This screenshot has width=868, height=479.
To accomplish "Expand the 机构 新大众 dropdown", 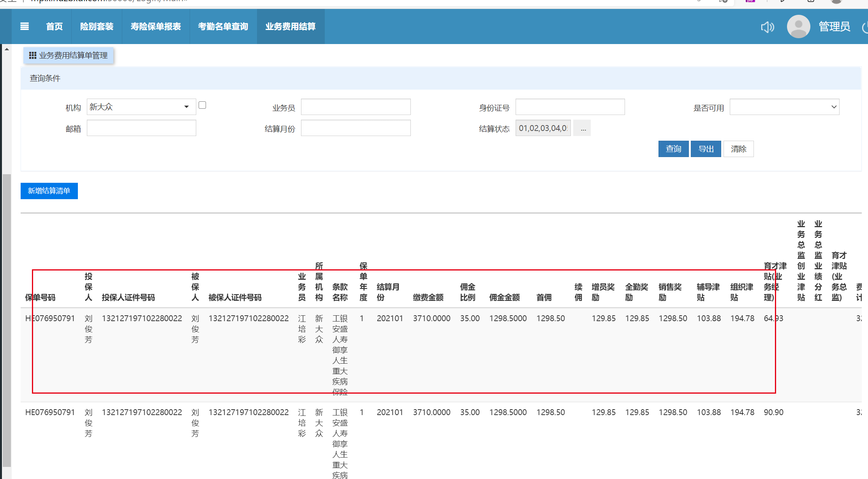I will point(187,107).
